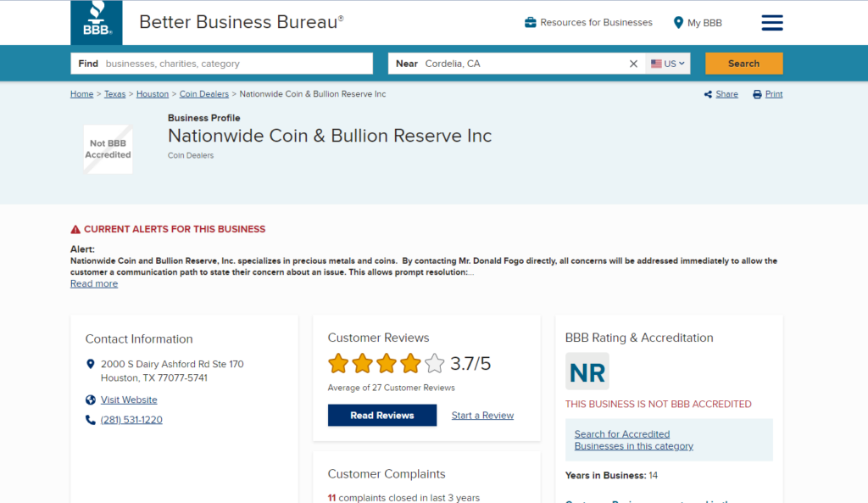Open My BBB link

(x=704, y=23)
